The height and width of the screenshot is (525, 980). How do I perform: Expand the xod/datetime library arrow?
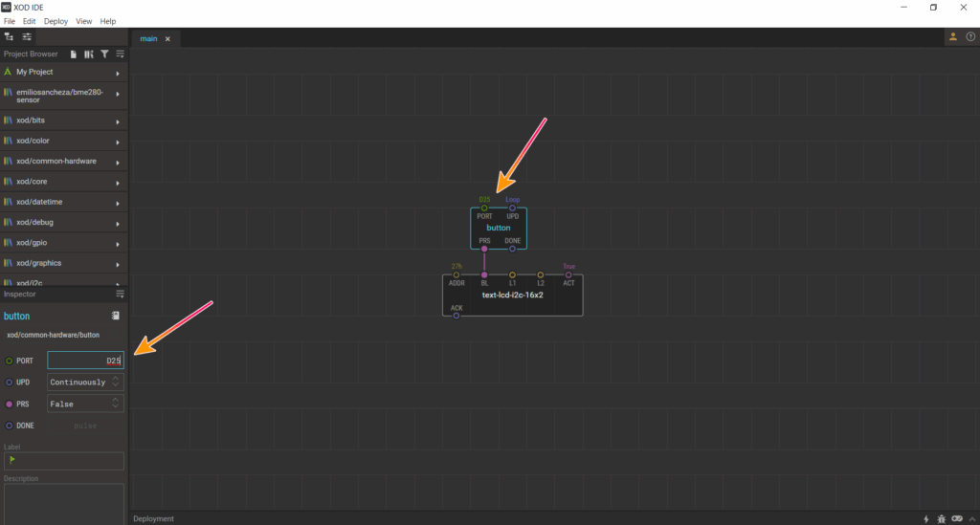tap(118, 204)
